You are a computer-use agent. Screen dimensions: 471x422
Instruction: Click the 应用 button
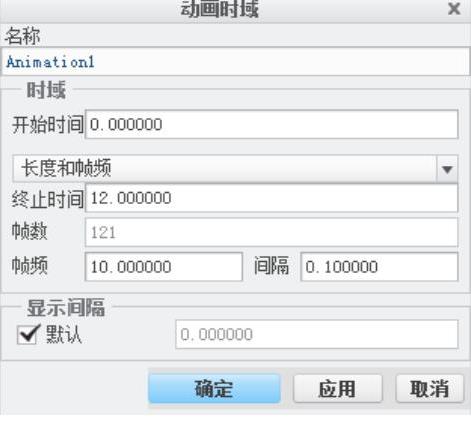pyautogui.click(x=337, y=389)
